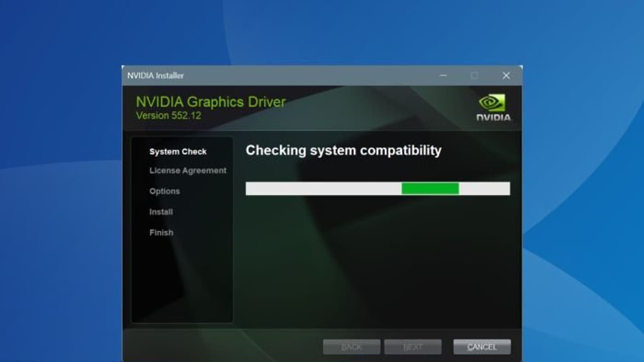Maximize the NVIDIA Installer window
Viewport: 644px width, 362px height.
tap(474, 75)
